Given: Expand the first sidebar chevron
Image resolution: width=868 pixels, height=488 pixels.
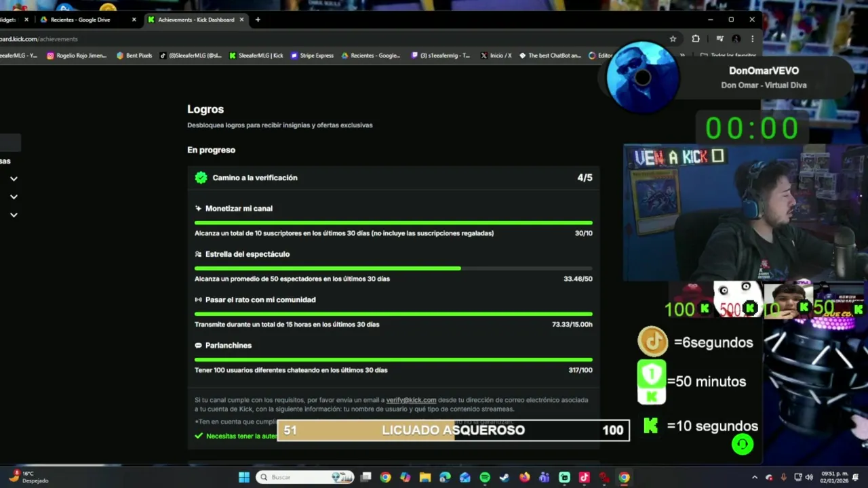Looking at the screenshot, I should click(x=14, y=179).
